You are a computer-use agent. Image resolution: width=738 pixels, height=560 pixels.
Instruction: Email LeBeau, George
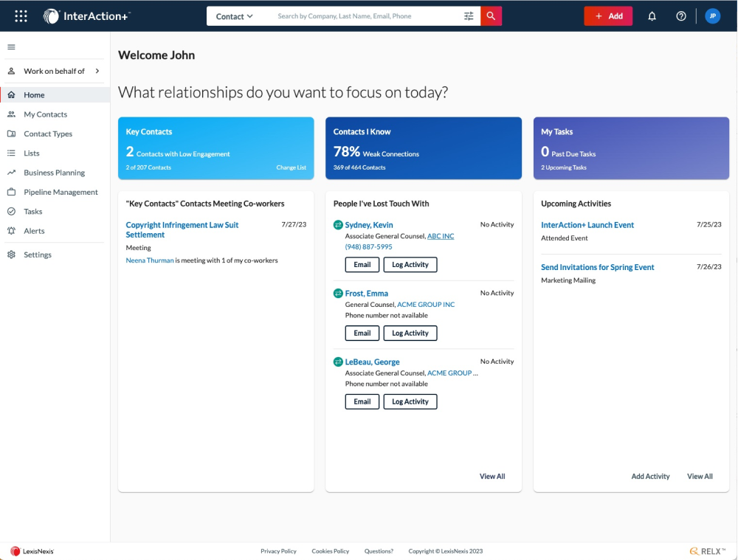tap(362, 401)
